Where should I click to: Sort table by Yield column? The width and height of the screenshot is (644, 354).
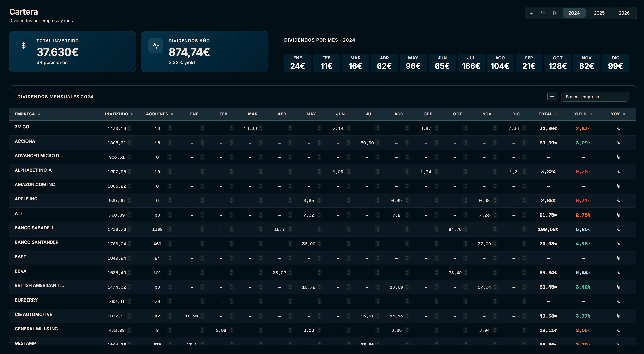coord(583,114)
